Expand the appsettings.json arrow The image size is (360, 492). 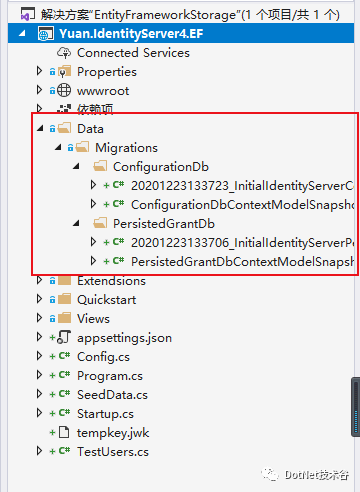[39, 337]
